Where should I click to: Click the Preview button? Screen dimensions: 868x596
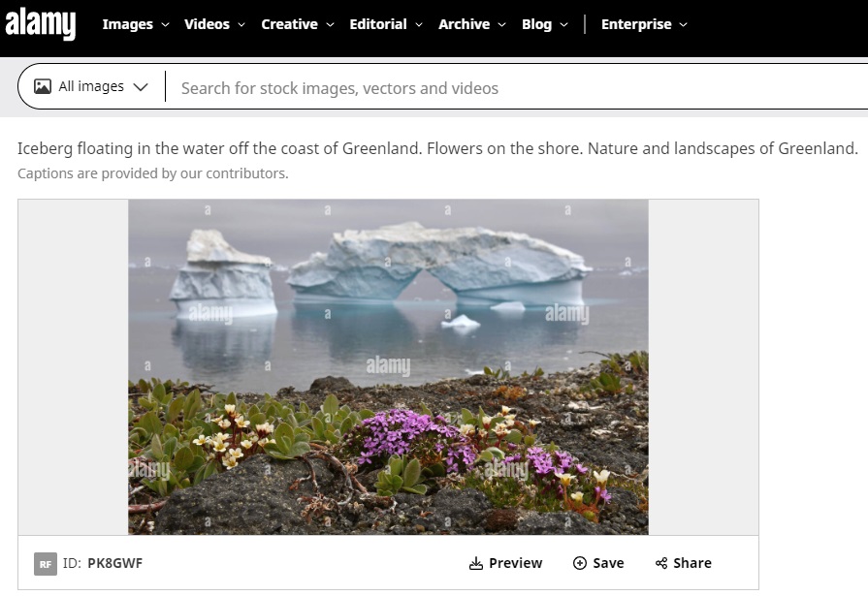[x=505, y=563]
